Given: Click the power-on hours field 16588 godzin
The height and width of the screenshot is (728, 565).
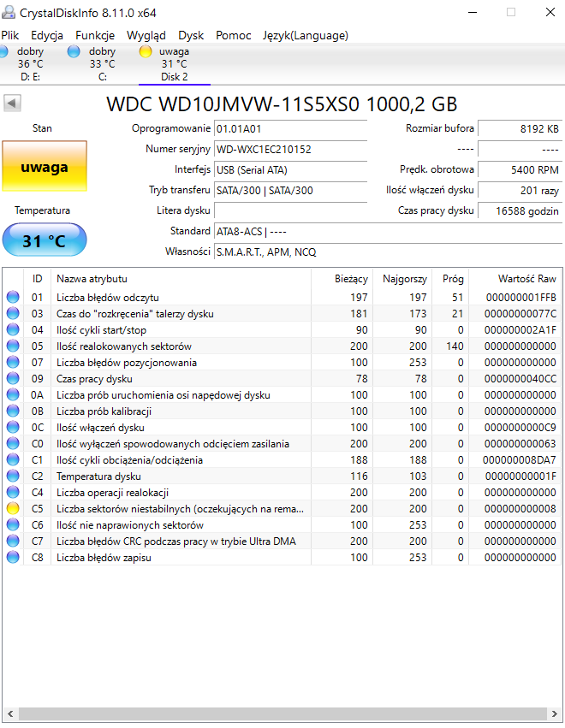Looking at the screenshot, I should click(x=520, y=210).
